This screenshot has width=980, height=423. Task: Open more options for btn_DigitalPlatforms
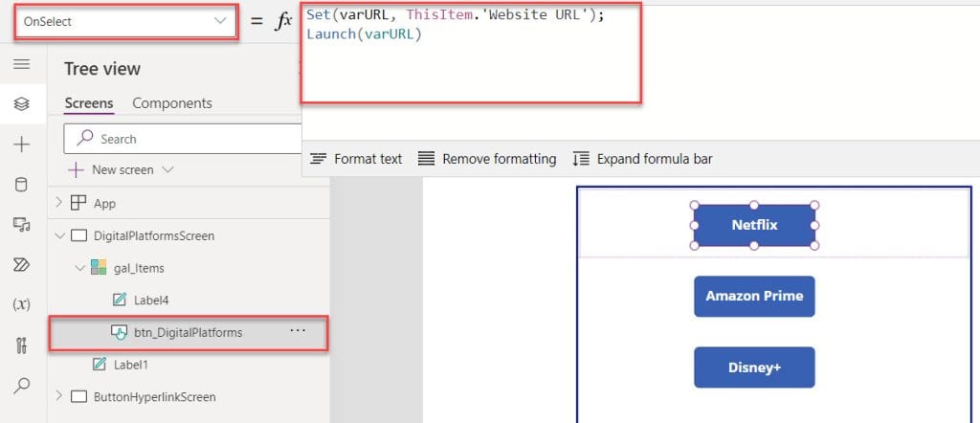(299, 330)
